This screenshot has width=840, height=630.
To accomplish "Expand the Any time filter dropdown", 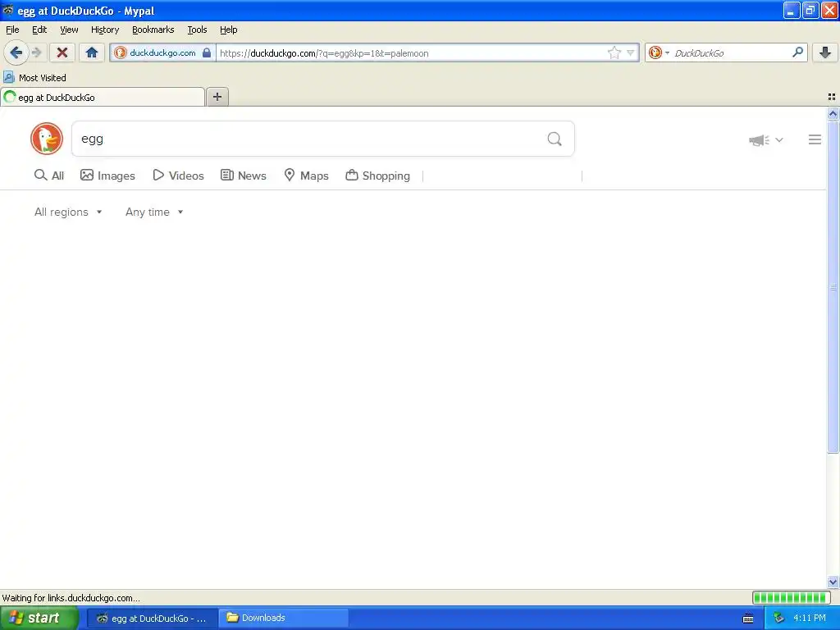I will pos(154,212).
